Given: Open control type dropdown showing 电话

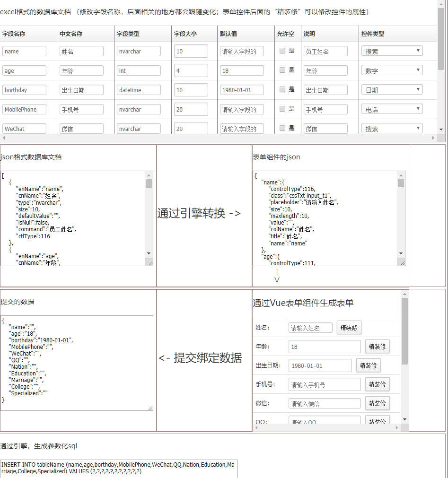Looking at the screenshot, I should (x=392, y=109).
